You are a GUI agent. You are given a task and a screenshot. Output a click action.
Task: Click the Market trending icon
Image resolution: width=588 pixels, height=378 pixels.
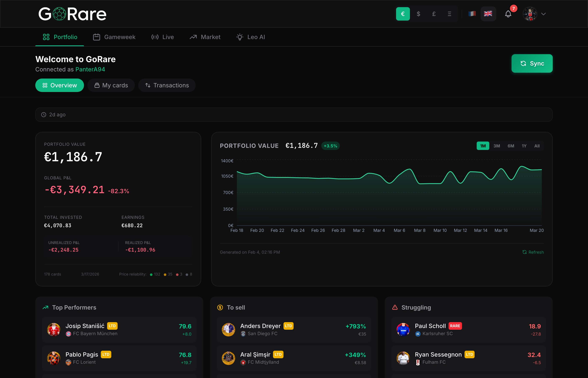click(x=193, y=37)
